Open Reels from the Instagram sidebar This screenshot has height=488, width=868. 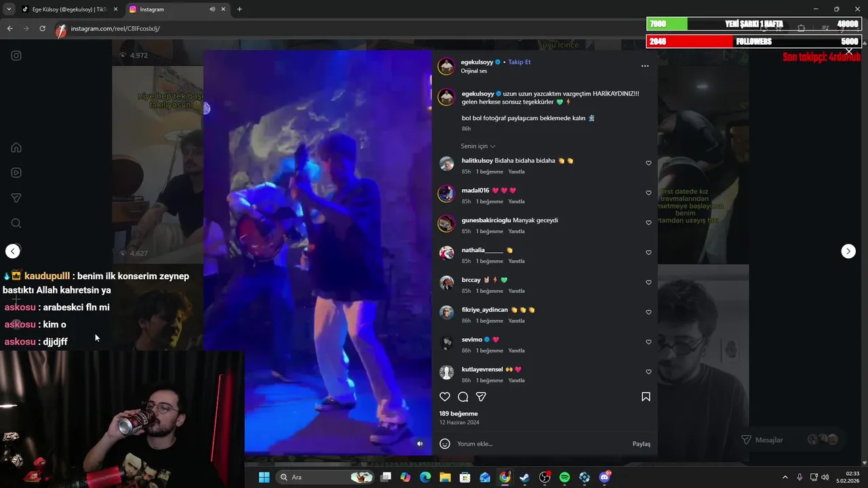coord(16,173)
